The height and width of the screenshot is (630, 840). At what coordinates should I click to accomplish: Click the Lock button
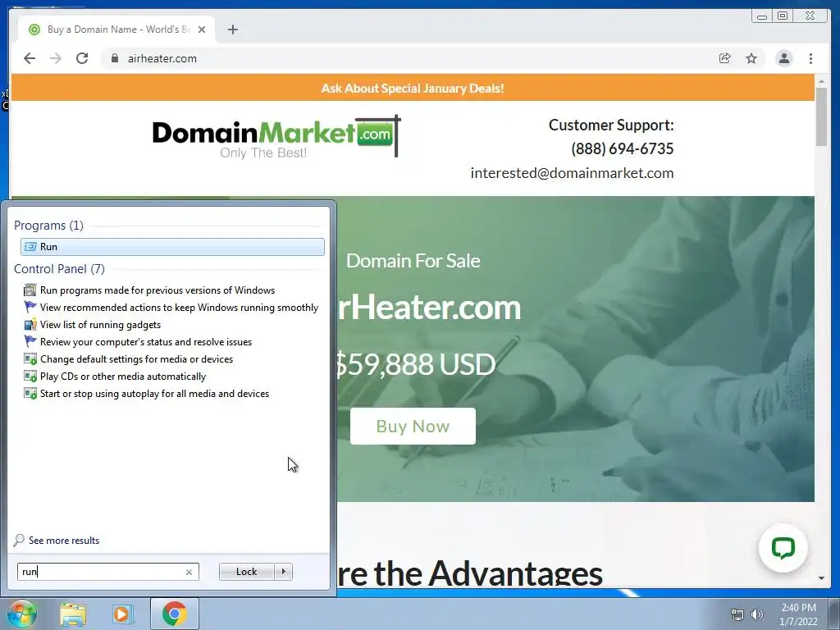246,572
